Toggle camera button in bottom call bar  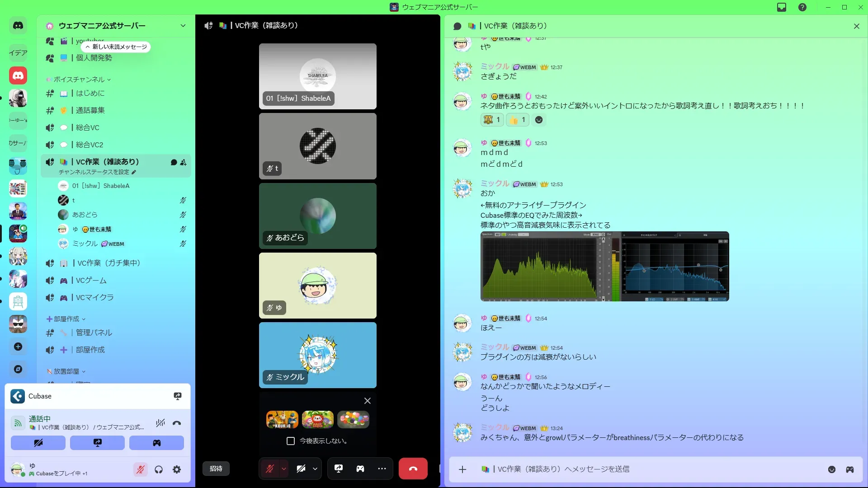301,469
